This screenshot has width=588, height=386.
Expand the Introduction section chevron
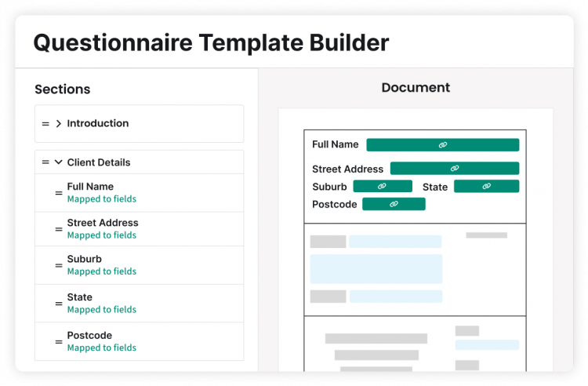tap(59, 123)
